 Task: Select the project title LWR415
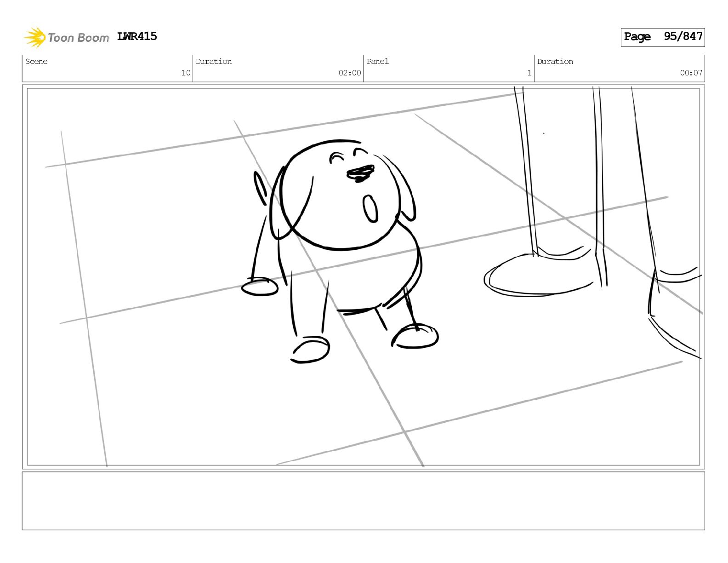click(137, 36)
